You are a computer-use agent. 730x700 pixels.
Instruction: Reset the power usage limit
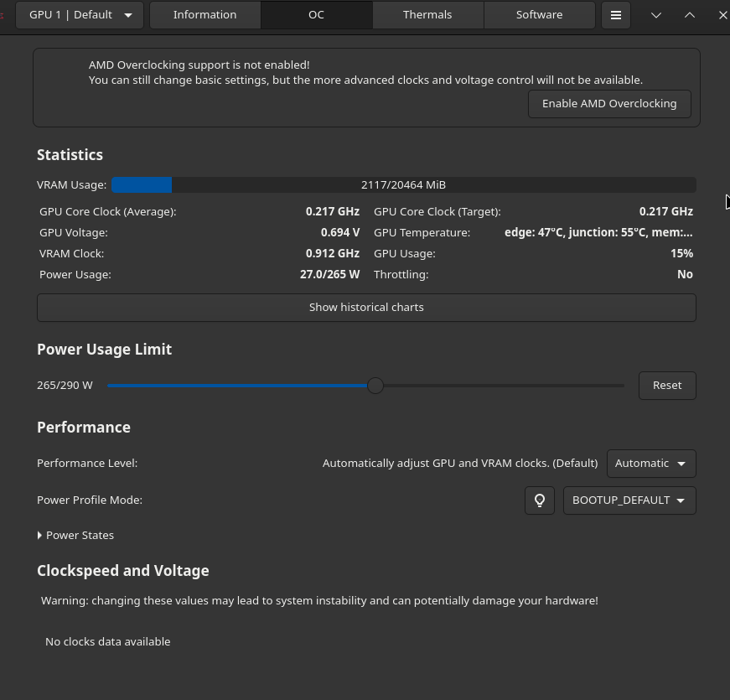pyautogui.click(x=667, y=386)
